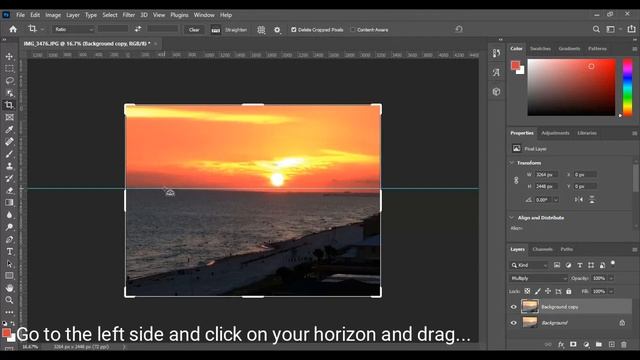Toggle lock transparent pixels
This screenshot has width=640, height=360.
tap(527, 291)
